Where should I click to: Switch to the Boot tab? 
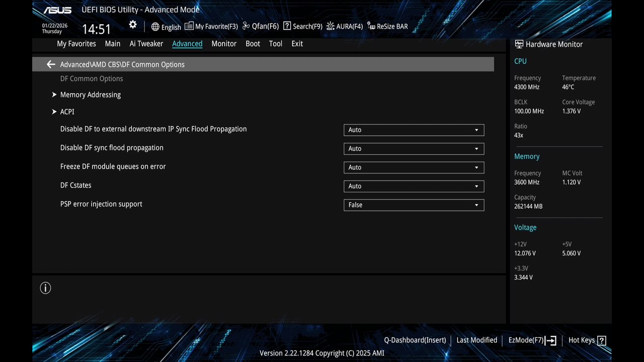point(253,44)
